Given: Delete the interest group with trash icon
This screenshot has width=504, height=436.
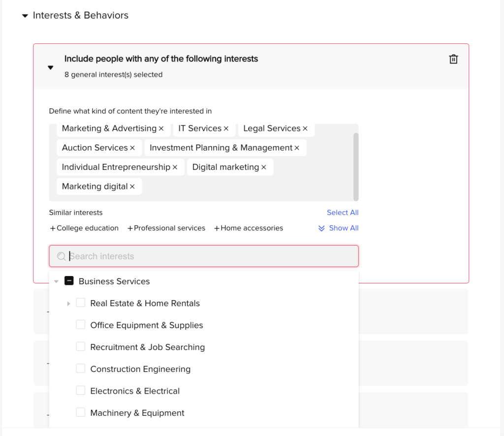Looking at the screenshot, I should [453, 59].
